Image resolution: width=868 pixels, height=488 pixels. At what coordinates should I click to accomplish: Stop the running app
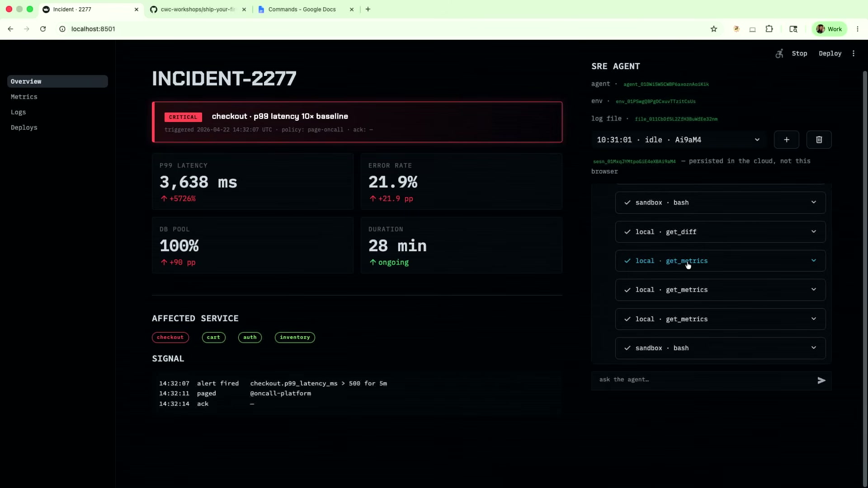799,53
